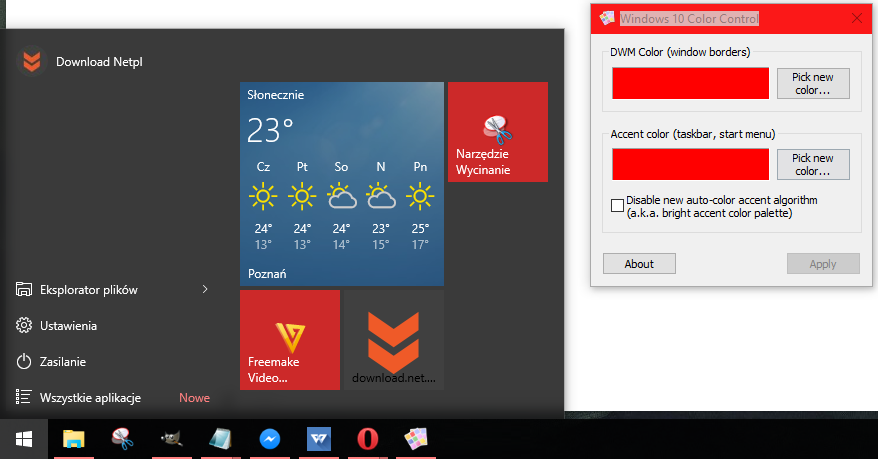Screen dimensions: 878x459
Task: Launch the Narzędzie Wycinanie tile
Action: tap(498, 132)
